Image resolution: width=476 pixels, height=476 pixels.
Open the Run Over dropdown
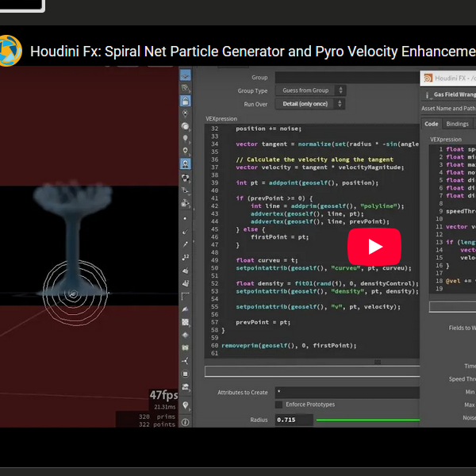(309, 104)
